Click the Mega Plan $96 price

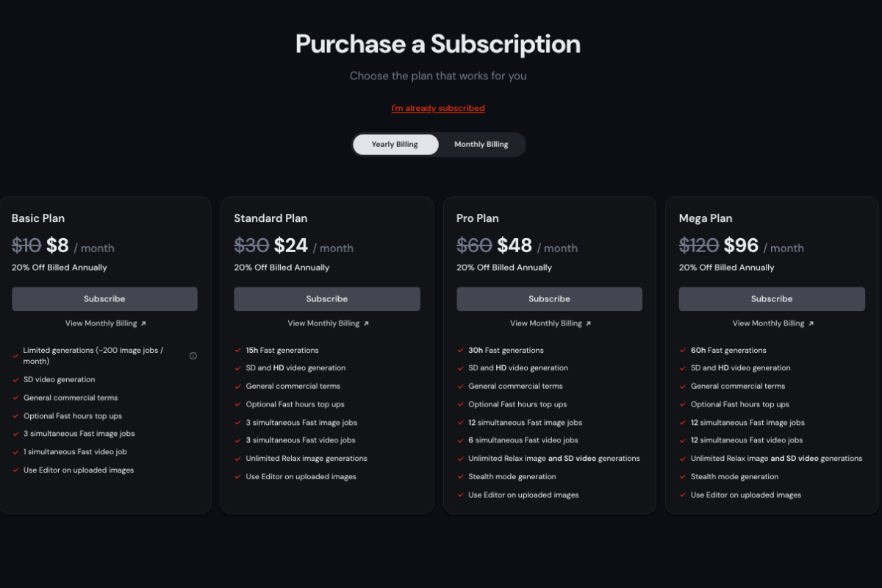741,245
